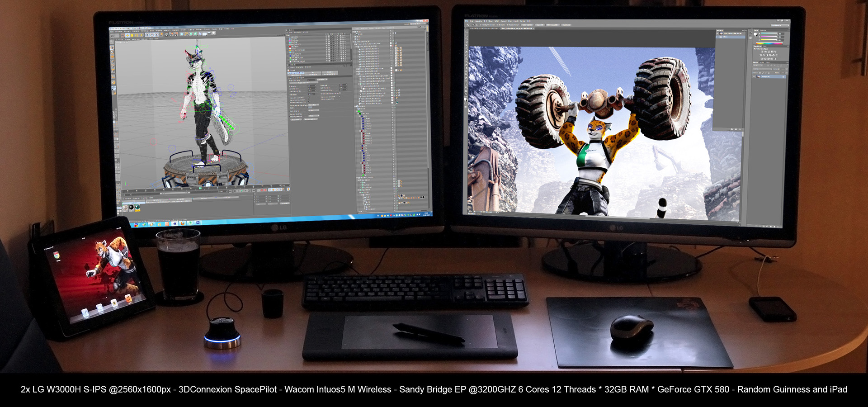Toggle the X axis lock in Cinema 4D
The height and width of the screenshot is (407, 868).
coord(147,35)
